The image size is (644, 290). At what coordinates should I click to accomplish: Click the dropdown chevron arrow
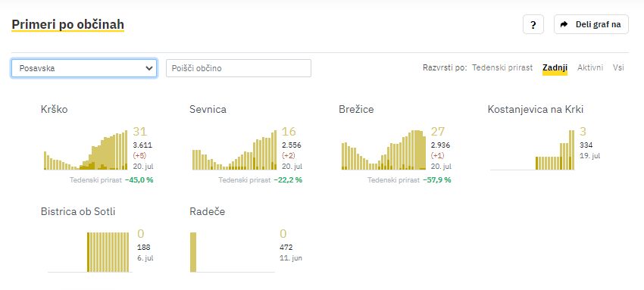click(x=149, y=68)
